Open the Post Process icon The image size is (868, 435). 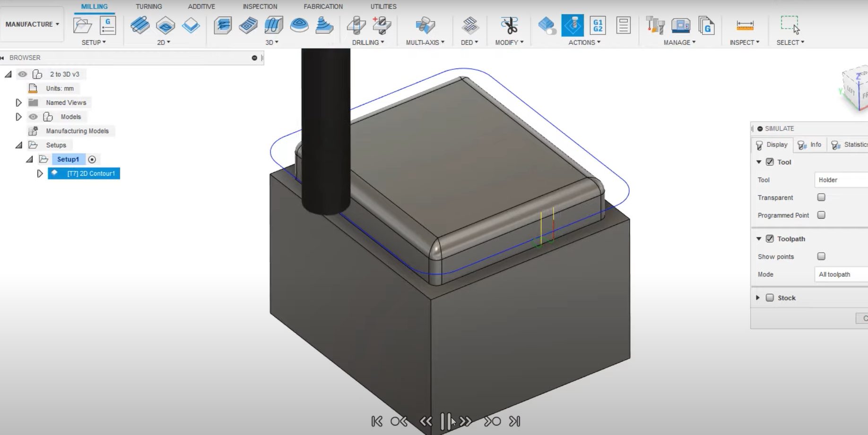click(598, 26)
